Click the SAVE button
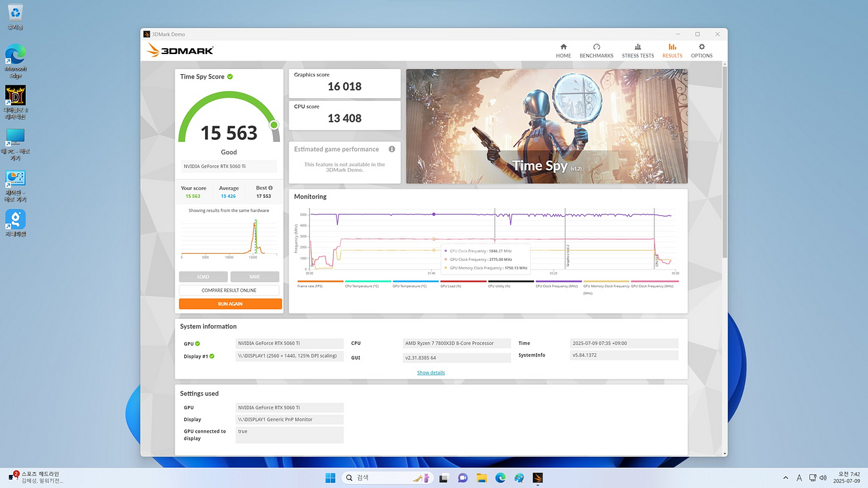Viewport: 868px width, 488px height. point(255,277)
